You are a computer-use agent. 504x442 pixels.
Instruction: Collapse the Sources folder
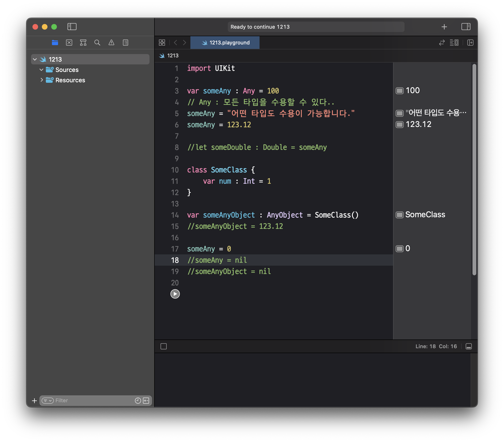[41, 70]
